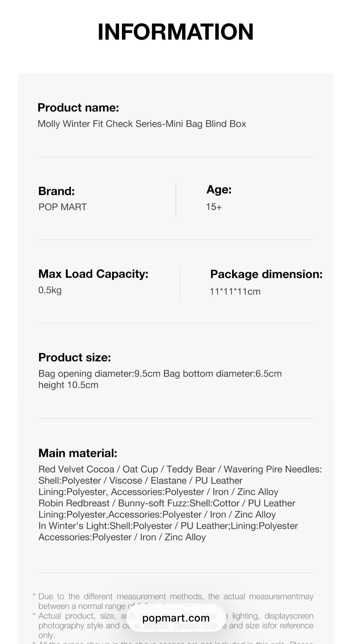
Task: Click the POP MART brand value
Action: (x=62, y=207)
